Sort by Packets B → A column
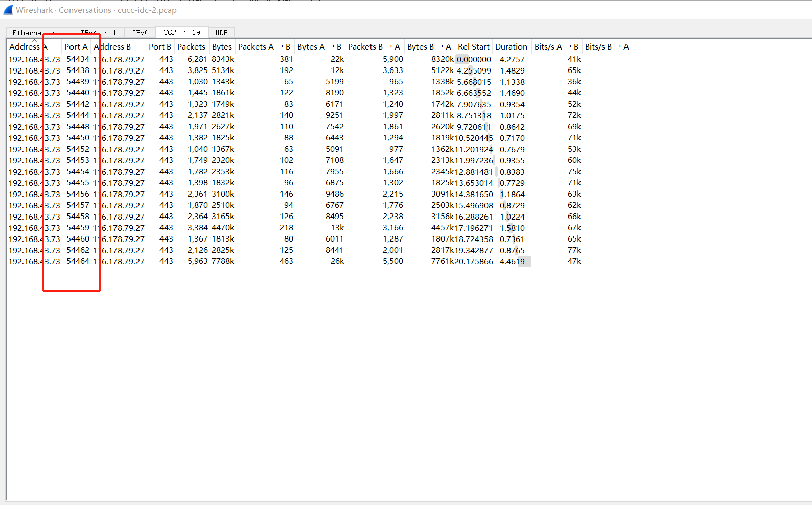This screenshot has width=812, height=505. 374,46
